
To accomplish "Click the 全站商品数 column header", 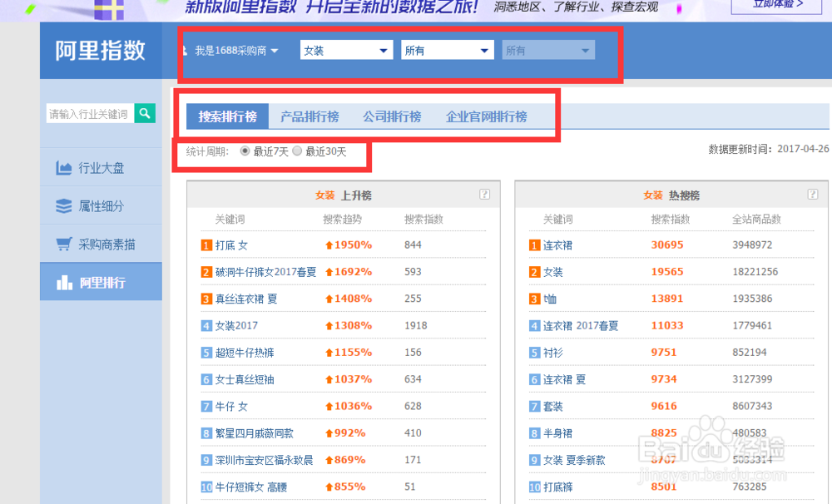I will (x=756, y=219).
